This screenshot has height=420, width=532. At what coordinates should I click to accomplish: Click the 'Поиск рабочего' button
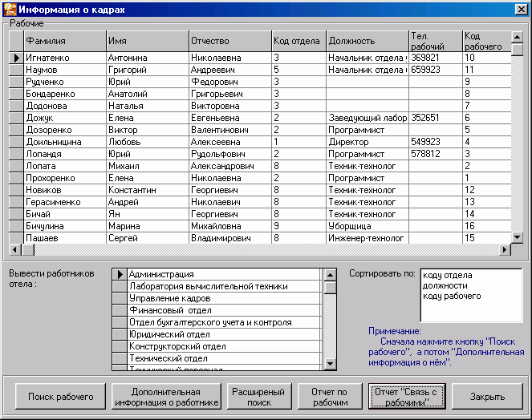(61, 397)
